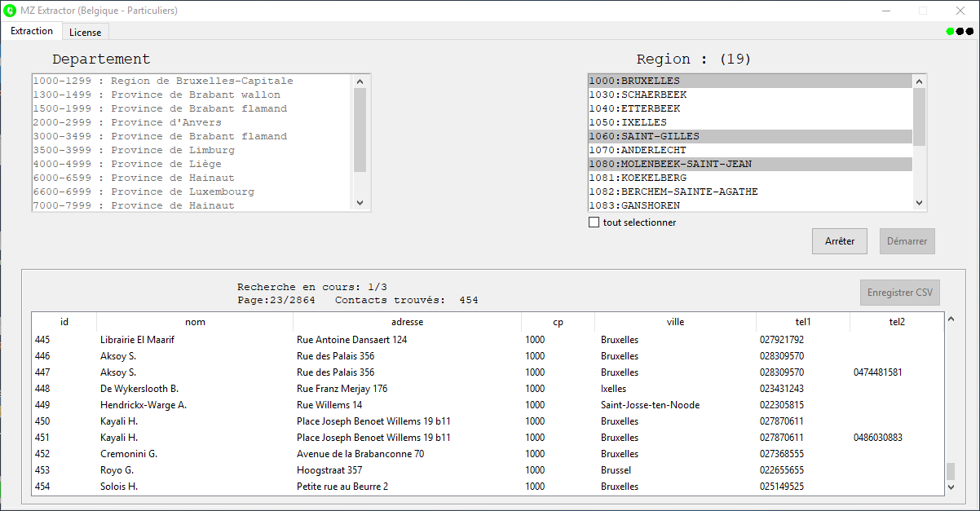The image size is (980, 511).
Task: Click the 'tel2' column header
Action: [896, 322]
